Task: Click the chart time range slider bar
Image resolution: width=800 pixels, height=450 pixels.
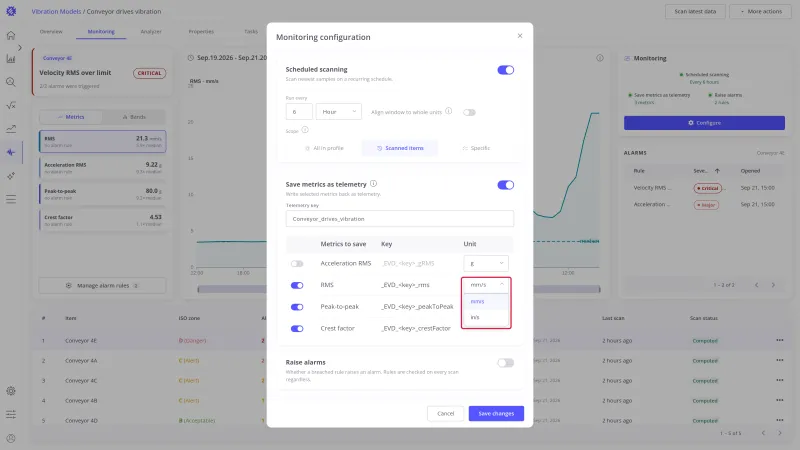Action: pyautogui.click(x=398, y=289)
